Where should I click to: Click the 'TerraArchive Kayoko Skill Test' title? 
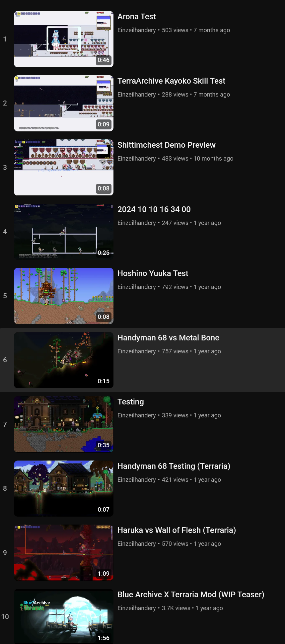[171, 81]
